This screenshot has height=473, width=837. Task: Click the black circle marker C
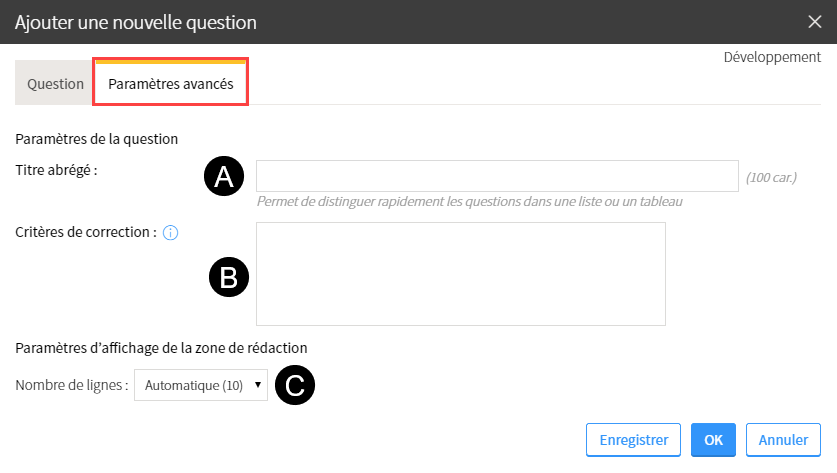point(295,385)
